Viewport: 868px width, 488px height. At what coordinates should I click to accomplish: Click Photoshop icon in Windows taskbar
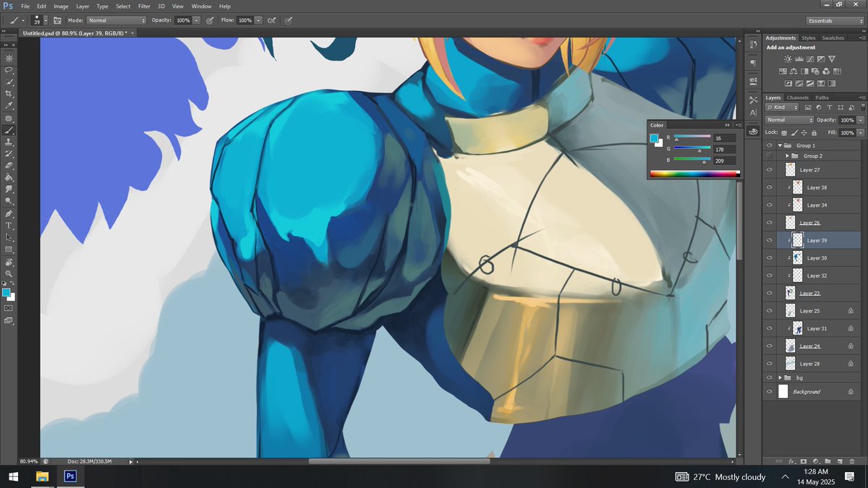tap(70, 476)
